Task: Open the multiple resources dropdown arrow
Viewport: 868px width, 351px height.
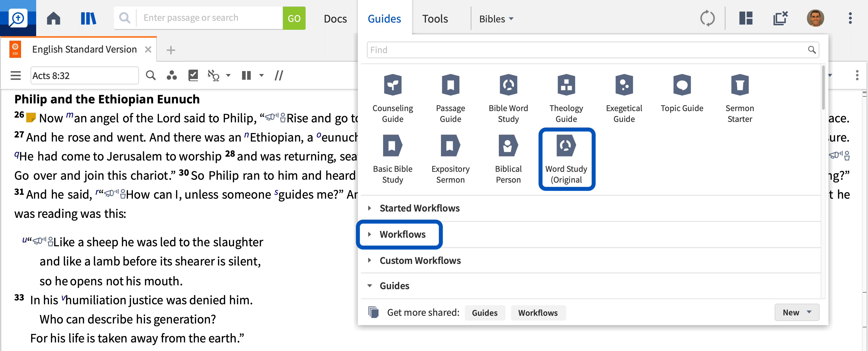Action: (x=261, y=75)
